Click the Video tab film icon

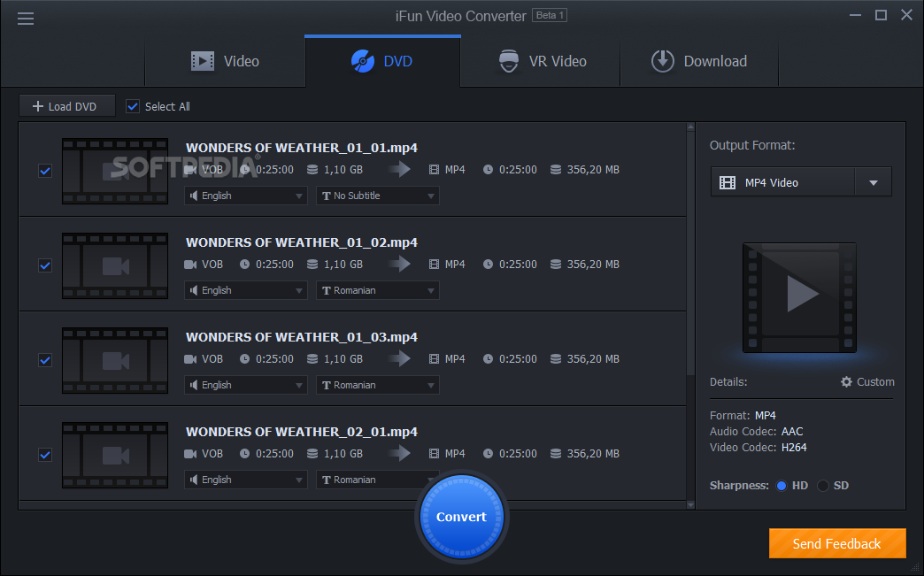click(x=203, y=61)
